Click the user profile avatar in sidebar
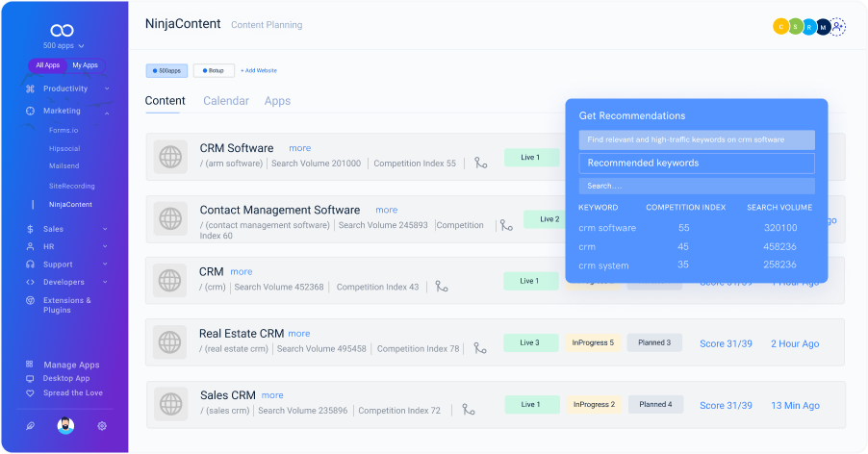Image resolution: width=868 pixels, height=454 pixels. coord(65,425)
